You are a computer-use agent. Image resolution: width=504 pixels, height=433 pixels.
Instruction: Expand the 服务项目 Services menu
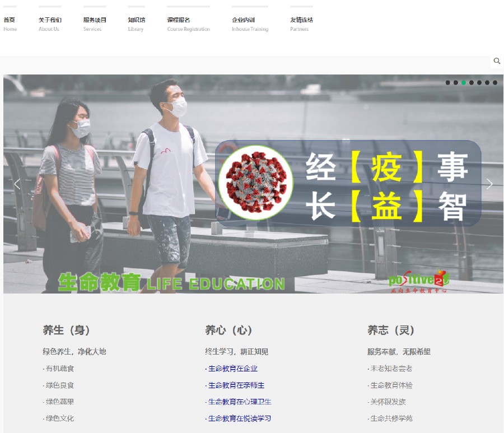(95, 24)
